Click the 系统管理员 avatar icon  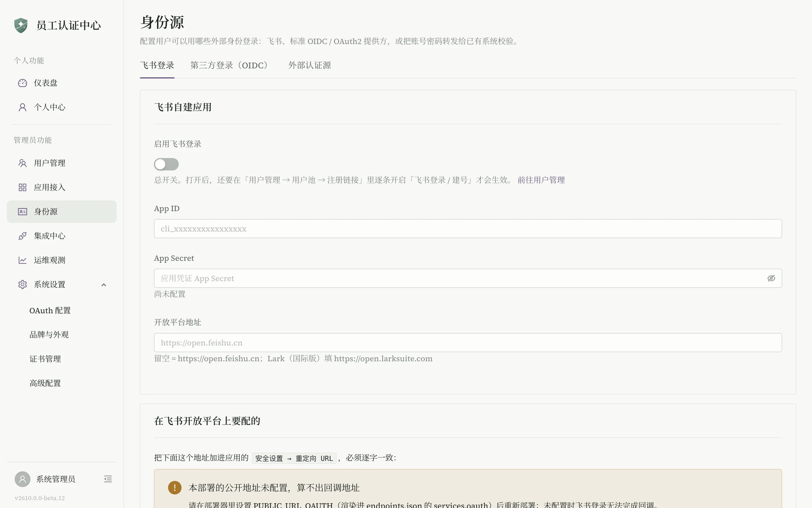(22, 479)
